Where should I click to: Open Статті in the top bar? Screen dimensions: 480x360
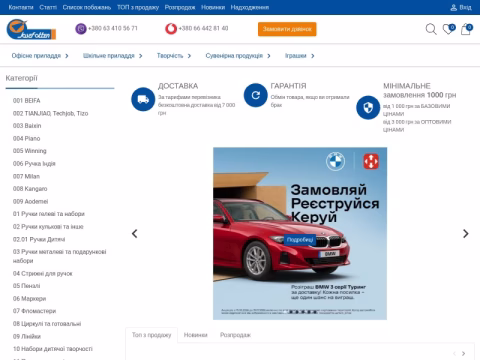48,7
